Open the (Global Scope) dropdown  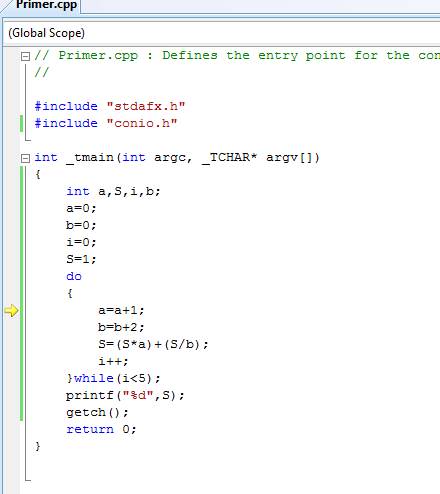[223, 33]
